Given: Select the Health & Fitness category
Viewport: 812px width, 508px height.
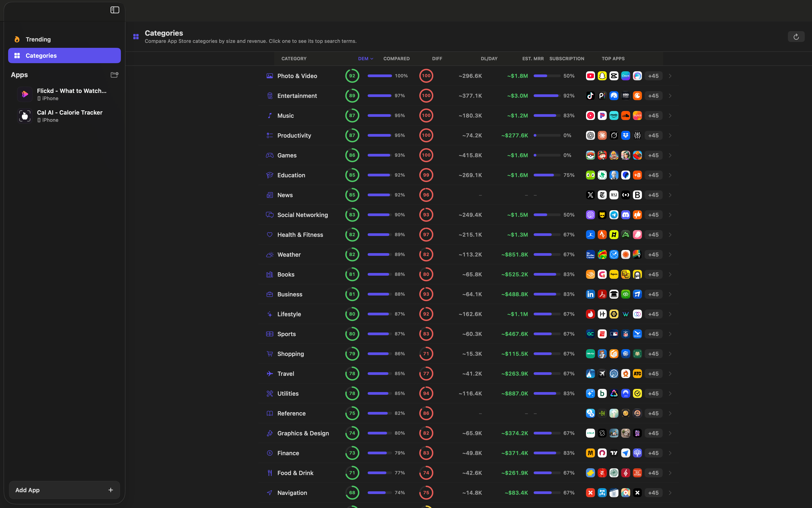Looking at the screenshot, I should tap(468, 235).
